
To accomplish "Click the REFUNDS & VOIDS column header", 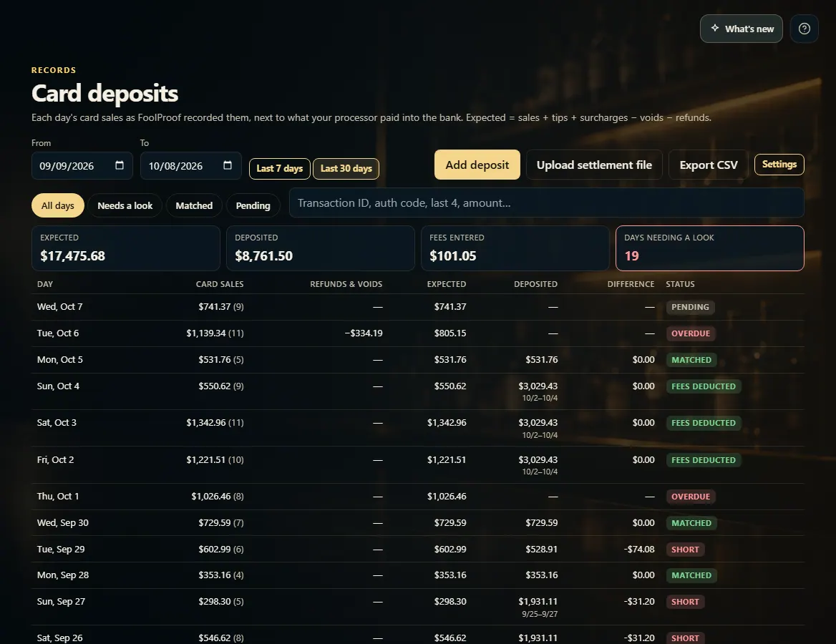I will tap(346, 284).
